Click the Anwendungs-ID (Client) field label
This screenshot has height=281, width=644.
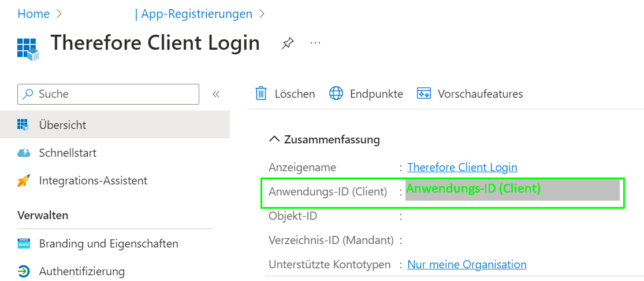point(327,192)
